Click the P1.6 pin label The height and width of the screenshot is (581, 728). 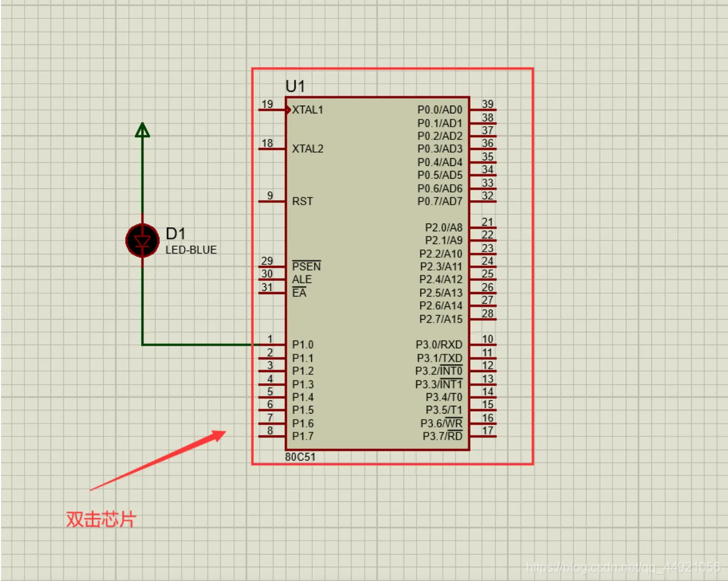pos(303,424)
